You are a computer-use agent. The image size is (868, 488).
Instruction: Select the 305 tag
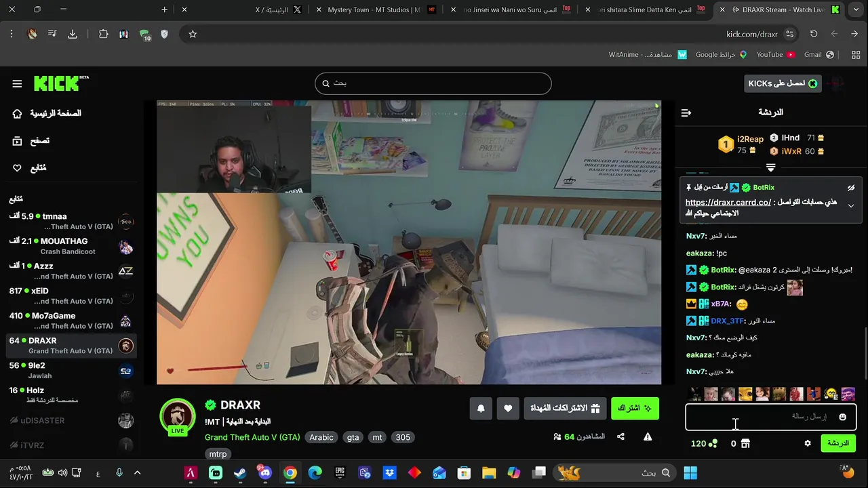point(403,437)
